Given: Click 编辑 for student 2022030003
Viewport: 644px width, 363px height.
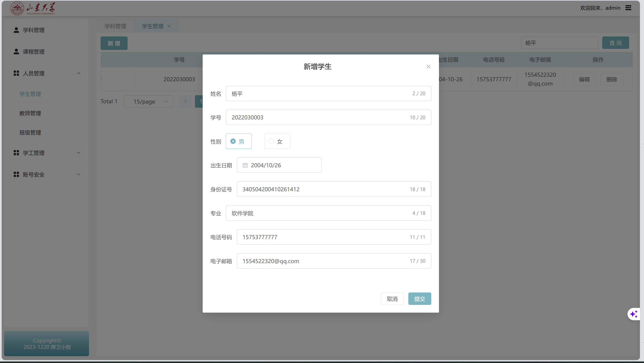Looking at the screenshot, I should tap(584, 79).
